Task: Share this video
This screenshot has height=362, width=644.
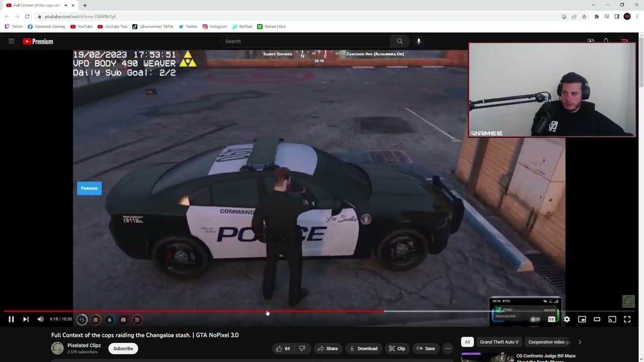Action: pyautogui.click(x=328, y=348)
